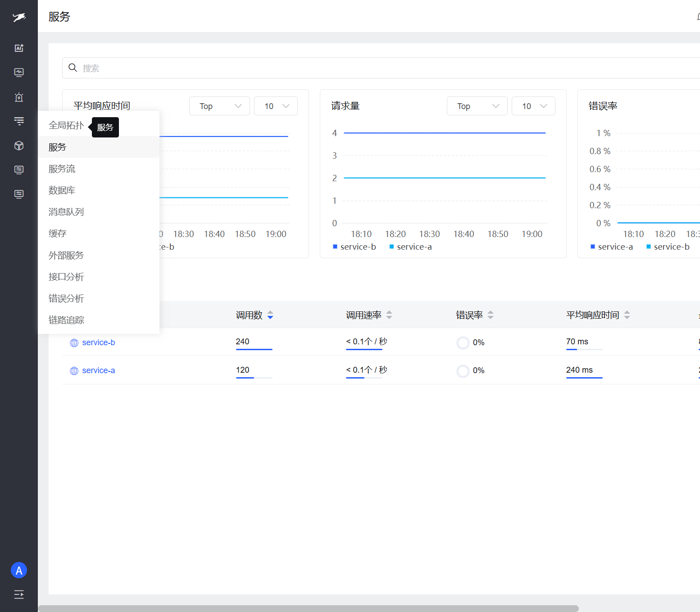Select 消息队列 menu item
700x612 pixels.
click(x=99, y=212)
